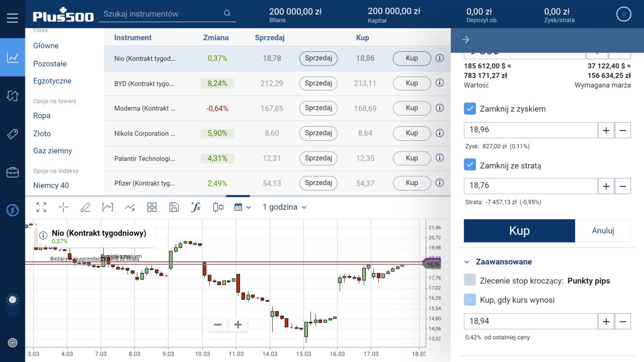Open info icon for Nikola Corporation row
644x362 pixels.
(x=440, y=133)
